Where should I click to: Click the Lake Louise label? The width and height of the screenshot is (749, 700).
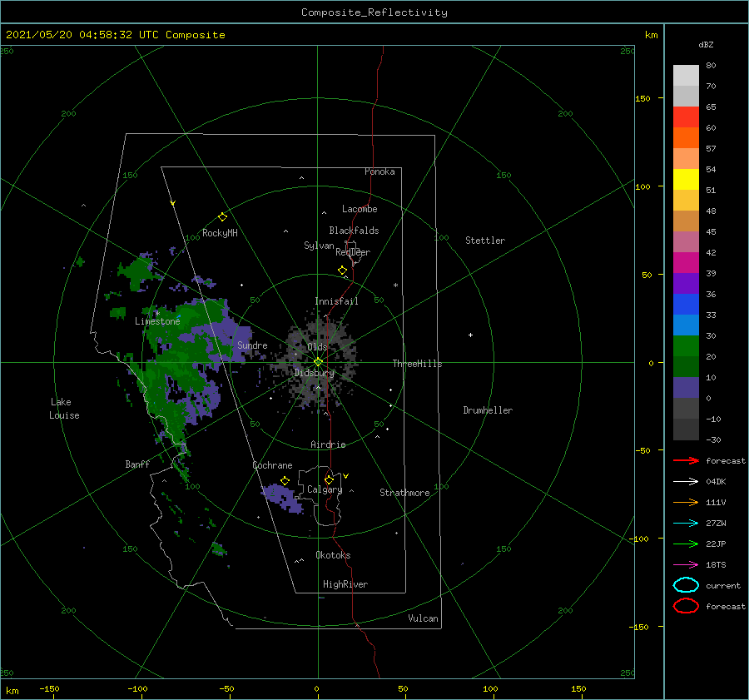[x=64, y=409]
